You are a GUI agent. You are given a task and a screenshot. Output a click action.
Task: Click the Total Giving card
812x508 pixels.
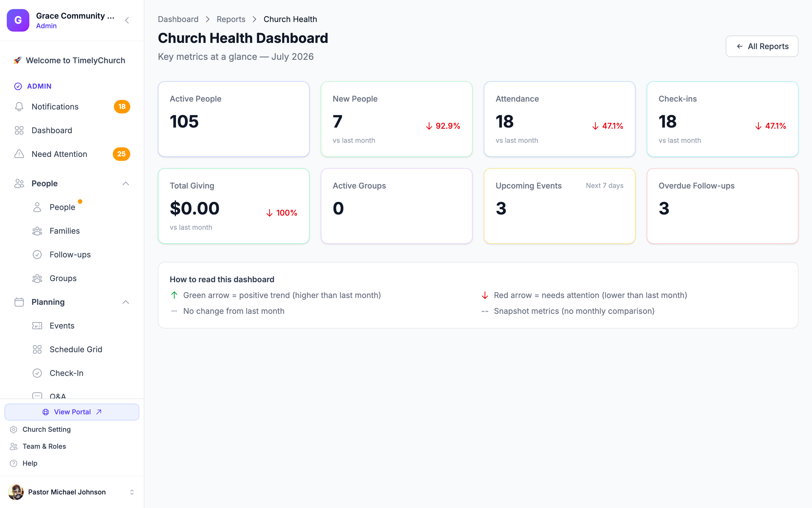pyautogui.click(x=233, y=206)
